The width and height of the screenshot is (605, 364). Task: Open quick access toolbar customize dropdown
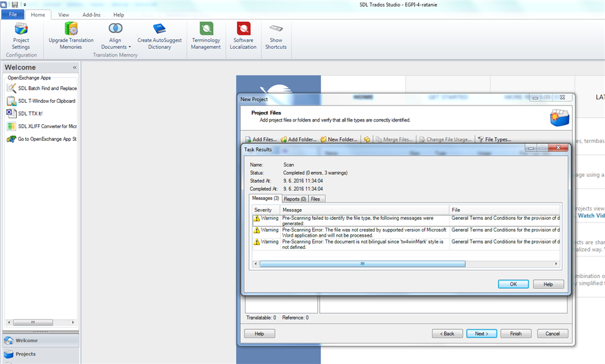(x=24, y=5)
